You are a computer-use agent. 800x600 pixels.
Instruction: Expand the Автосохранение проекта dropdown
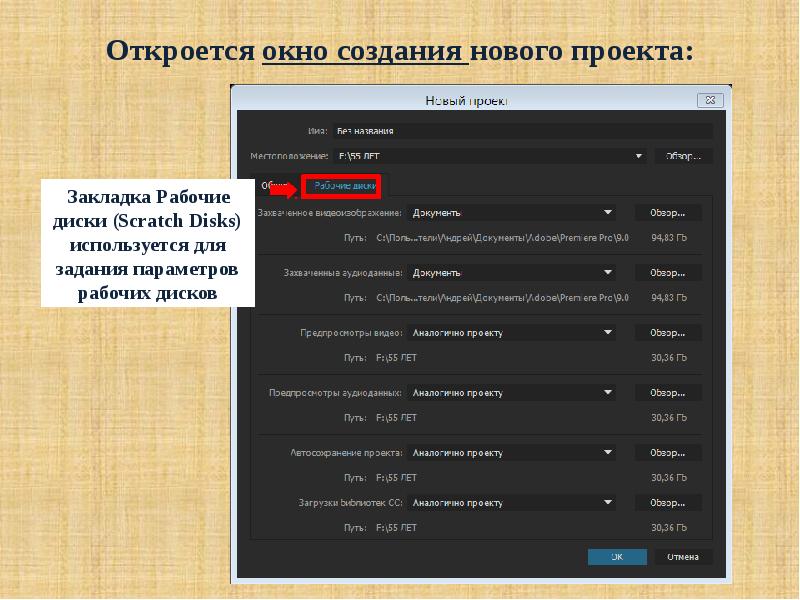(512, 453)
